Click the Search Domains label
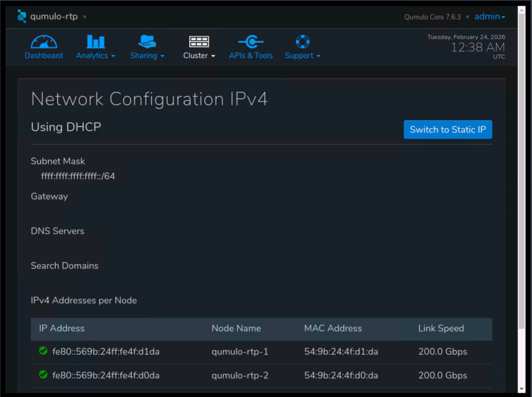532x397 pixels. click(65, 266)
